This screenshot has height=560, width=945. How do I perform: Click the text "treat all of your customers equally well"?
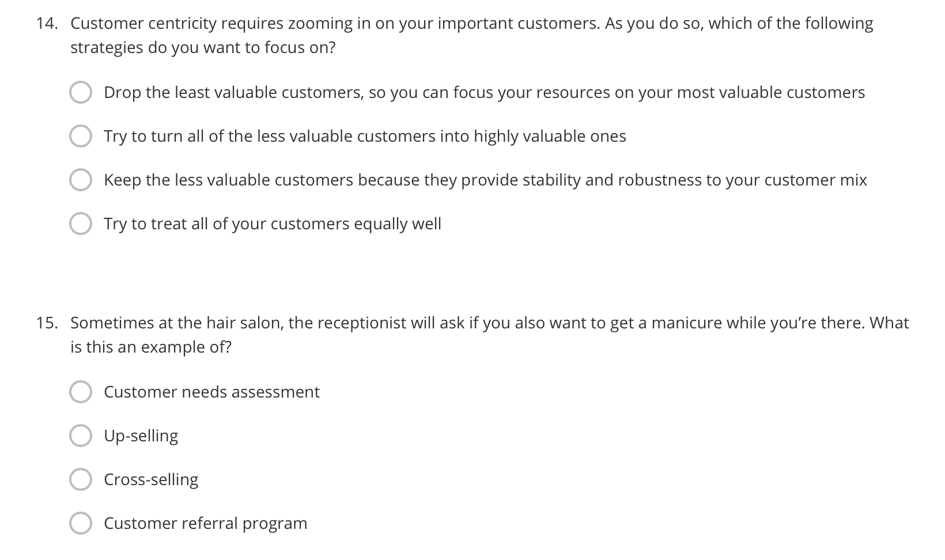[272, 223]
